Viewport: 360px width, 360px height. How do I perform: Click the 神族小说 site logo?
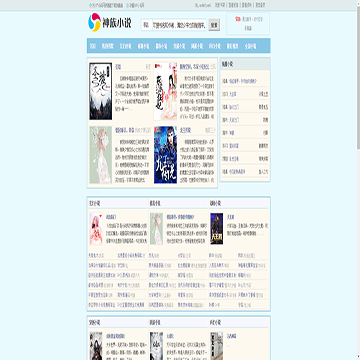click(x=110, y=22)
